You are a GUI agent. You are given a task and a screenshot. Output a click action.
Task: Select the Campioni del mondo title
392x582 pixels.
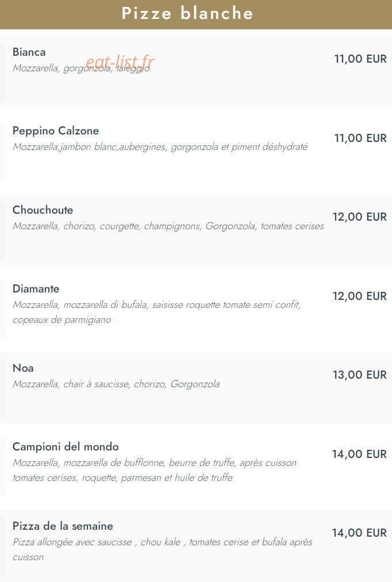tap(66, 446)
